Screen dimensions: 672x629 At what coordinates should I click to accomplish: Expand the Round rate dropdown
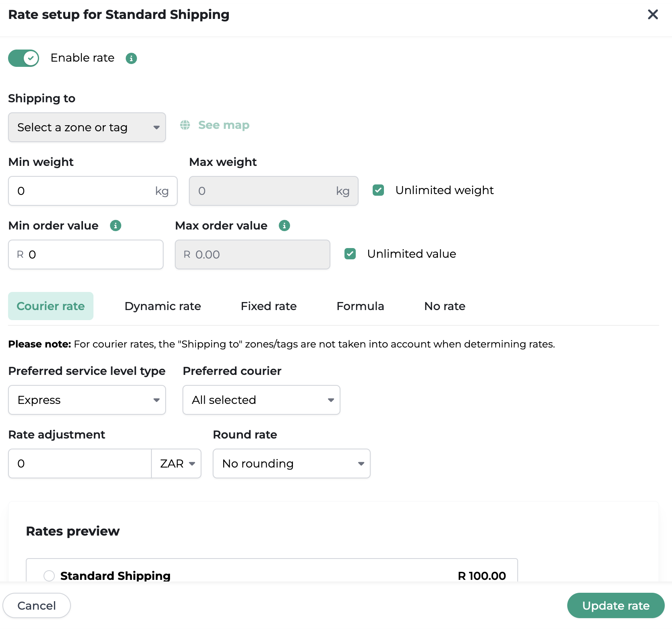coord(292,463)
